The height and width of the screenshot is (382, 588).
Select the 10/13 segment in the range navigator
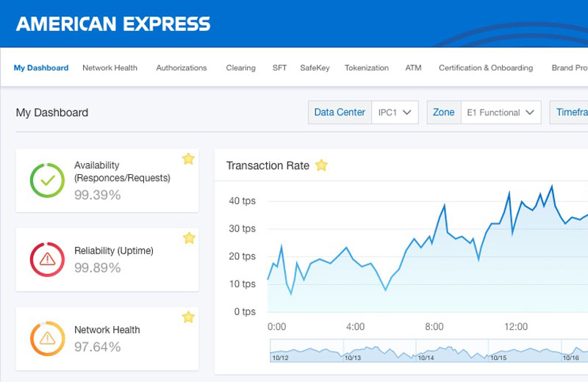pyautogui.click(x=379, y=351)
